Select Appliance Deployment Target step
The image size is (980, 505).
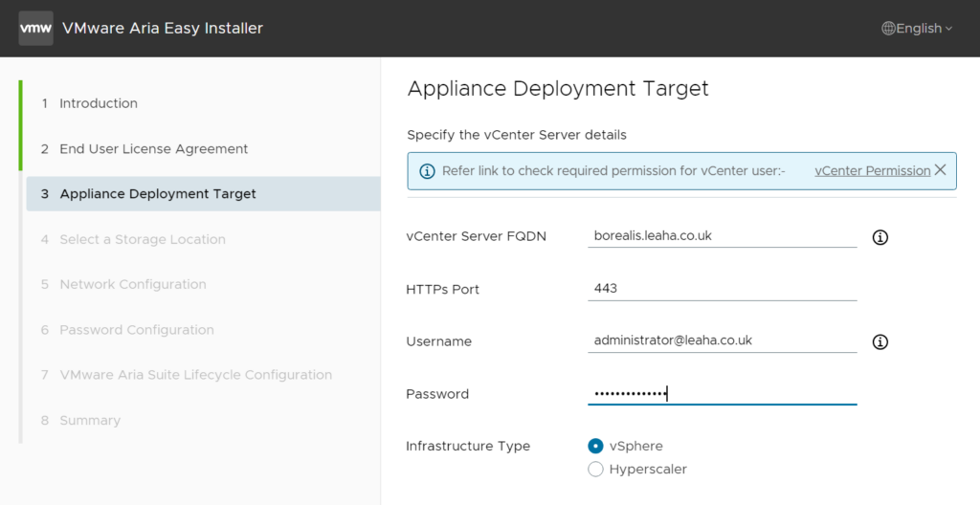coord(203,194)
